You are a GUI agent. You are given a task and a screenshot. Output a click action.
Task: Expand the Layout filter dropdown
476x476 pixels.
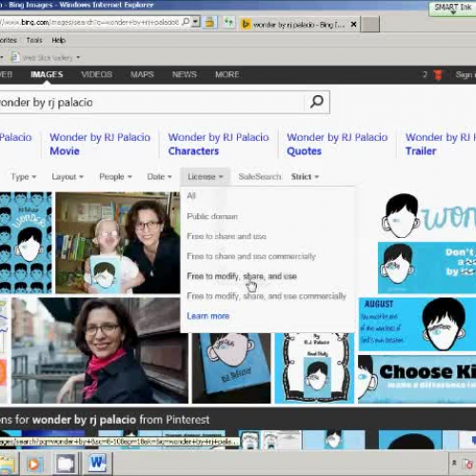point(68,177)
